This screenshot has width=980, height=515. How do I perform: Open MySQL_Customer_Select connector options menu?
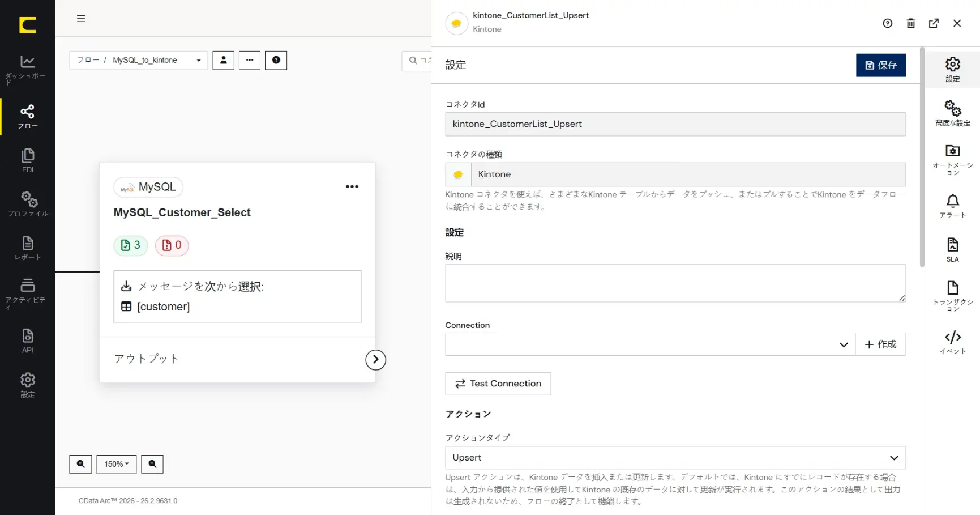click(x=352, y=186)
